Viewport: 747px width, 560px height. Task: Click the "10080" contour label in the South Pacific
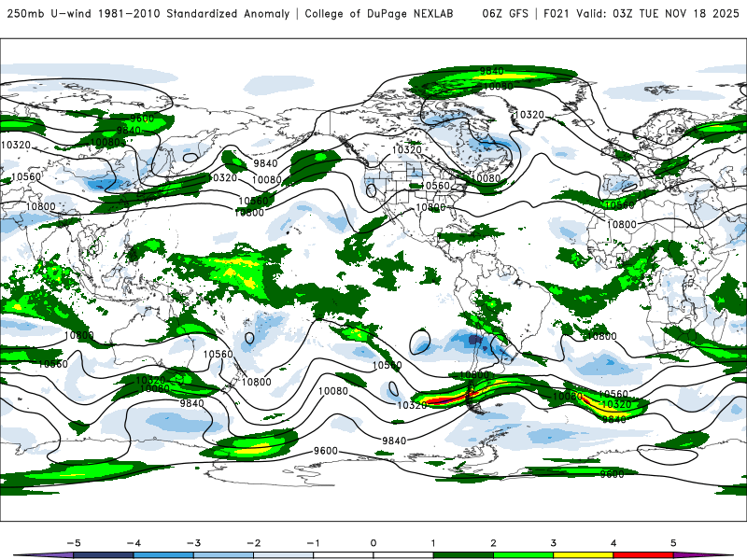[333, 391]
